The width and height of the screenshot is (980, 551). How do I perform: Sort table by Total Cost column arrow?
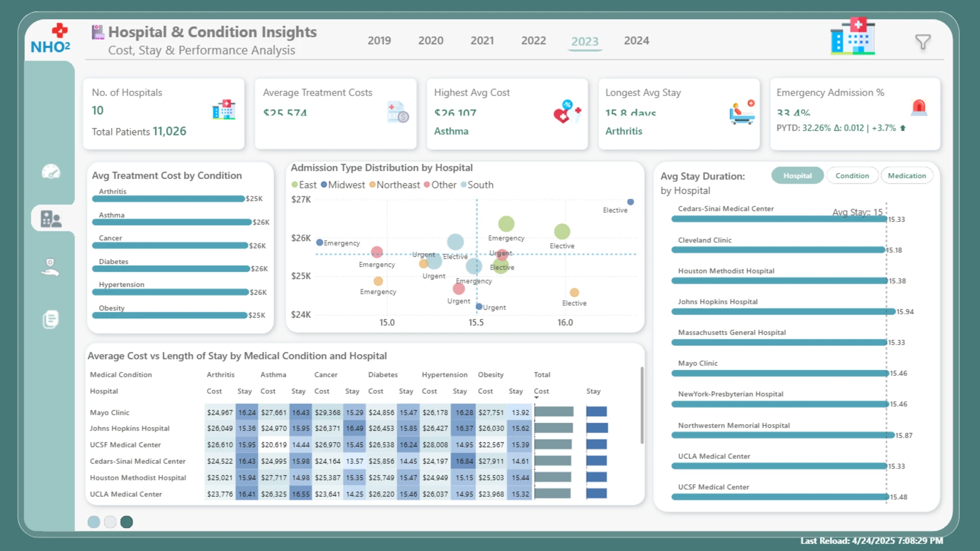click(536, 397)
